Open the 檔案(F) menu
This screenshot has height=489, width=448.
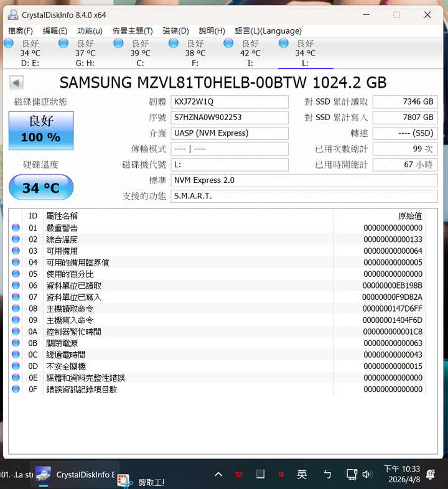[x=21, y=31]
